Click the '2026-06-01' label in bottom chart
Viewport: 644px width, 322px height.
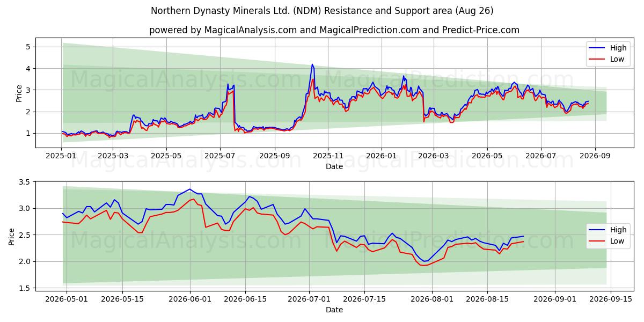point(189,299)
